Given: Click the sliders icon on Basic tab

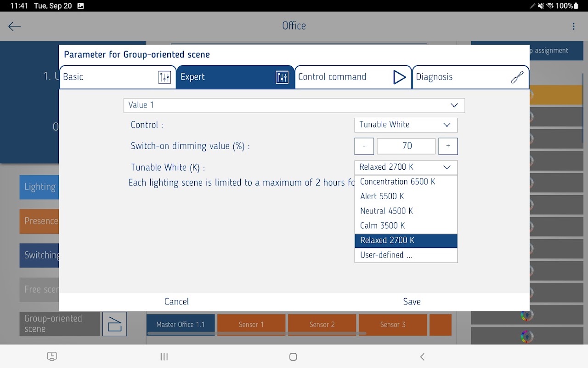Looking at the screenshot, I should coord(164,77).
